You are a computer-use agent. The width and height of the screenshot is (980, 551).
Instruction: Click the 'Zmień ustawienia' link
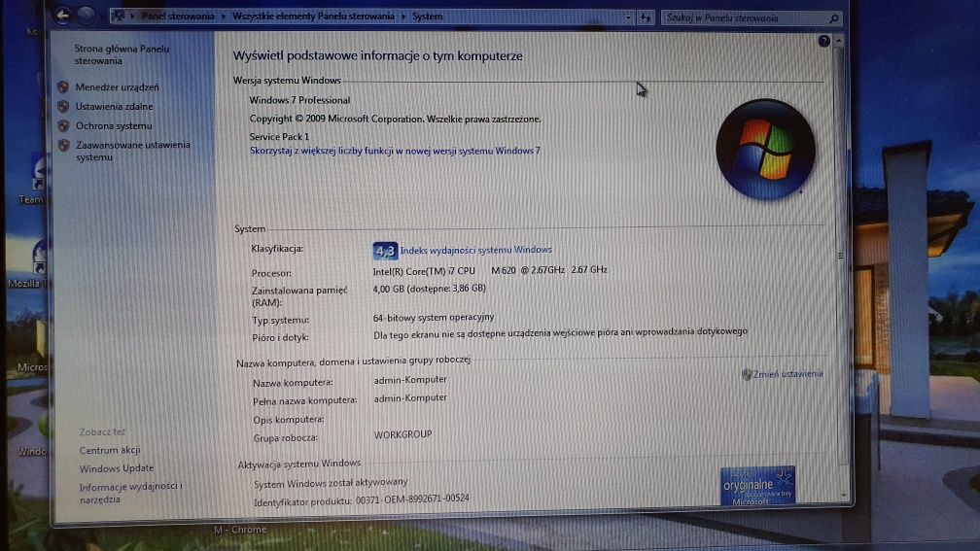pyautogui.click(x=787, y=374)
